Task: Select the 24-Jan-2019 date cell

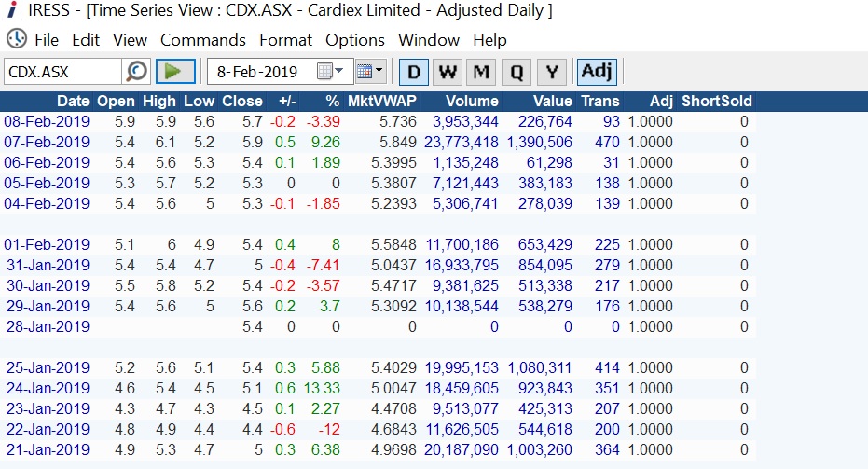Action: (x=48, y=388)
